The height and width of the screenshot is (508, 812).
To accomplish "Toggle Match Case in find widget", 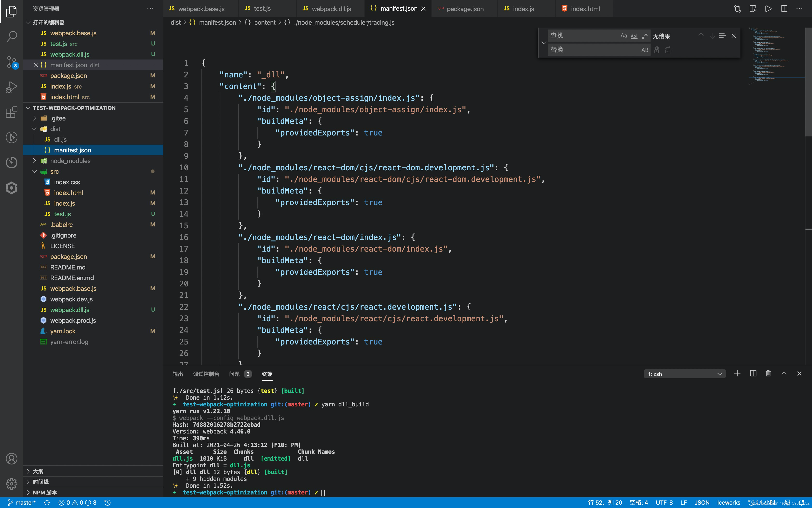I will tap(623, 36).
